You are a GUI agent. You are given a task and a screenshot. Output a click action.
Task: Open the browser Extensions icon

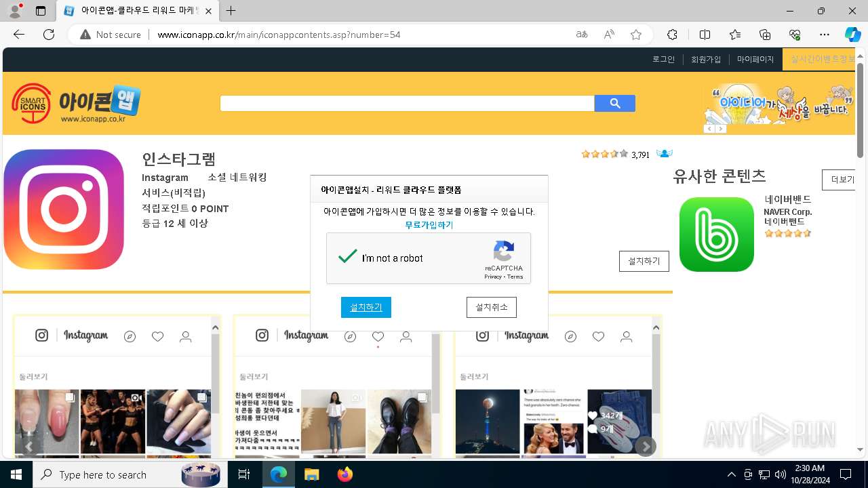tap(672, 35)
